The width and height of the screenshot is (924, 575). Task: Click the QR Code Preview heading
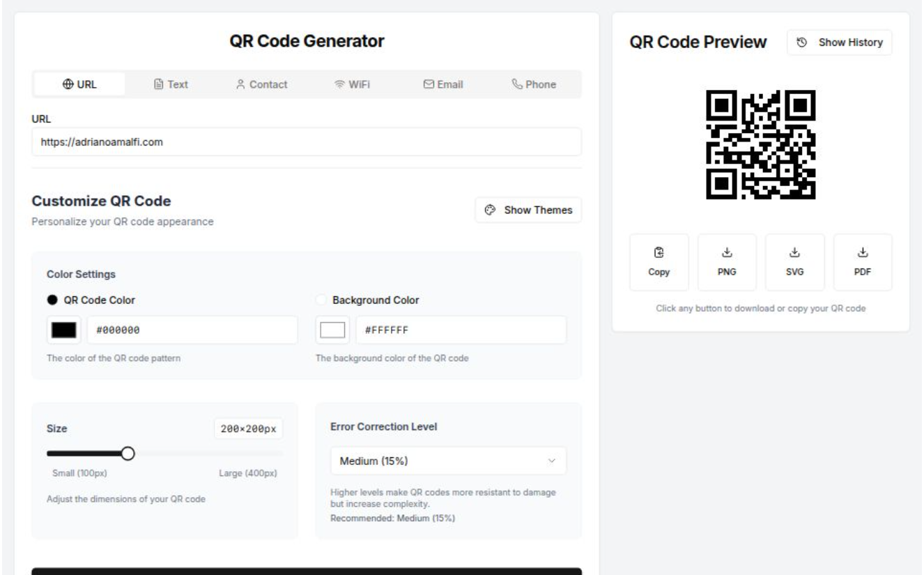[698, 42]
